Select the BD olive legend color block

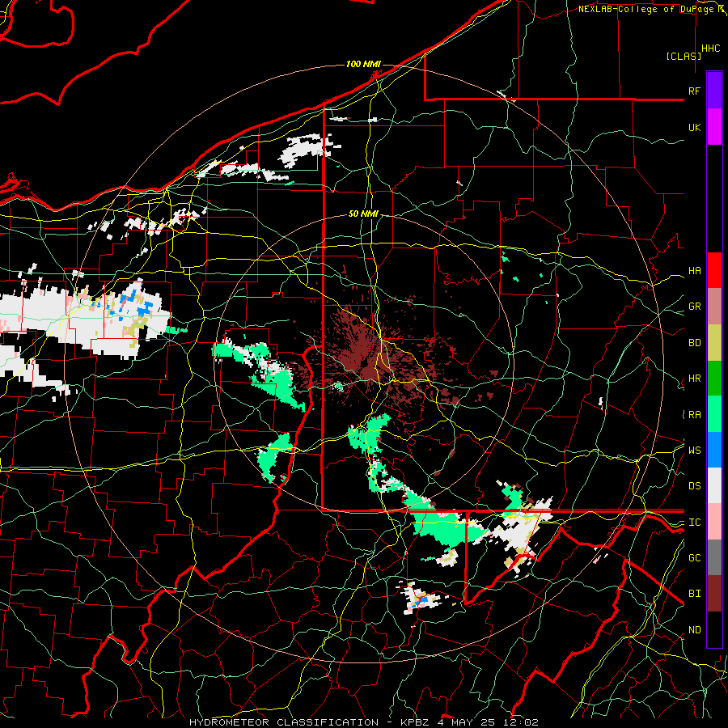(x=714, y=343)
